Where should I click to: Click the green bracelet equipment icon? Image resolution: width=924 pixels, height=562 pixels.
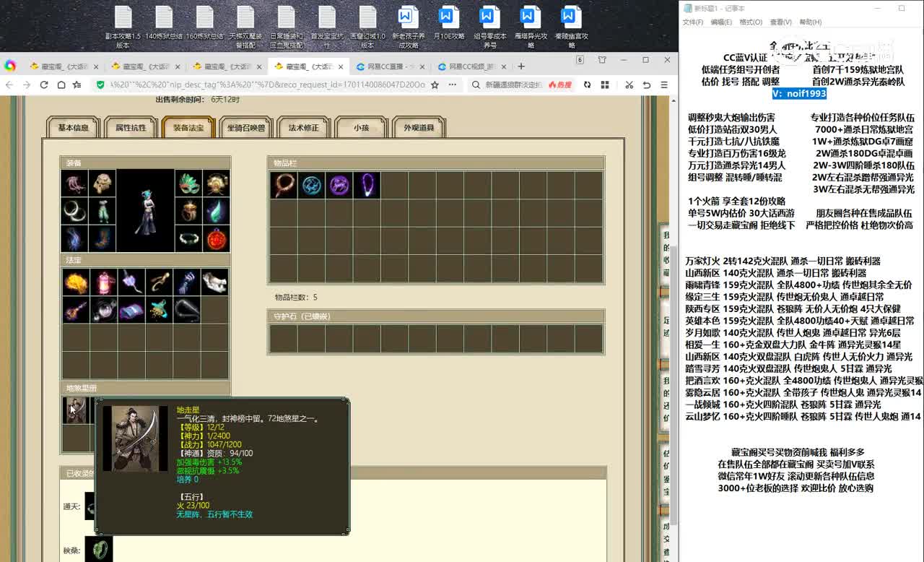click(188, 238)
